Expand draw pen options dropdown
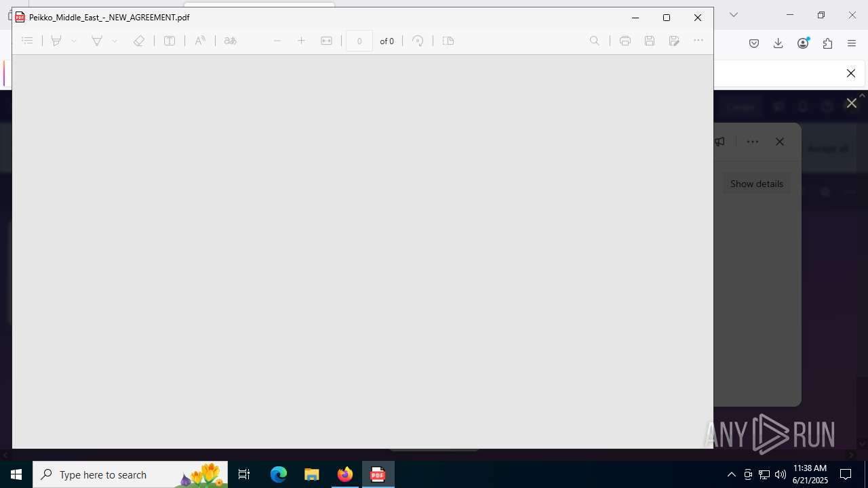This screenshot has width=868, height=488. 115,41
